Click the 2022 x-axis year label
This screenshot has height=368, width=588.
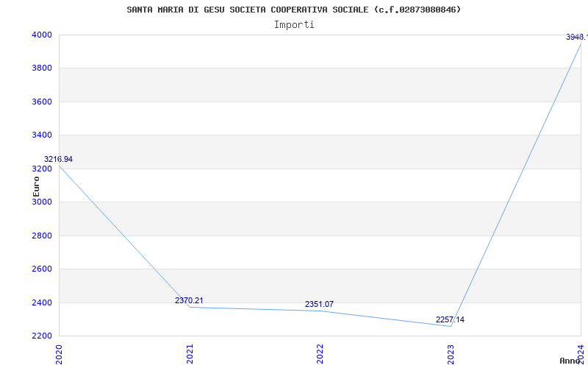click(x=320, y=354)
